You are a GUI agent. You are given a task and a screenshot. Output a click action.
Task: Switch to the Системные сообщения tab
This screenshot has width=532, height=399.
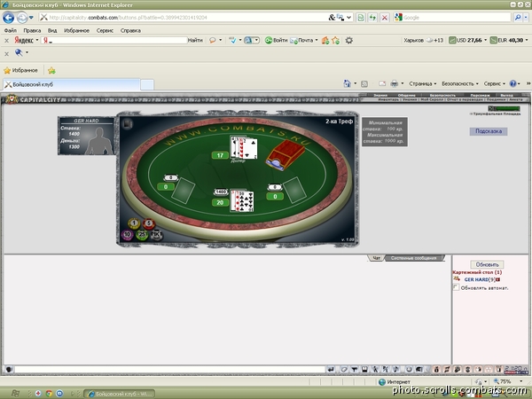pyautogui.click(x=414, y=258)
